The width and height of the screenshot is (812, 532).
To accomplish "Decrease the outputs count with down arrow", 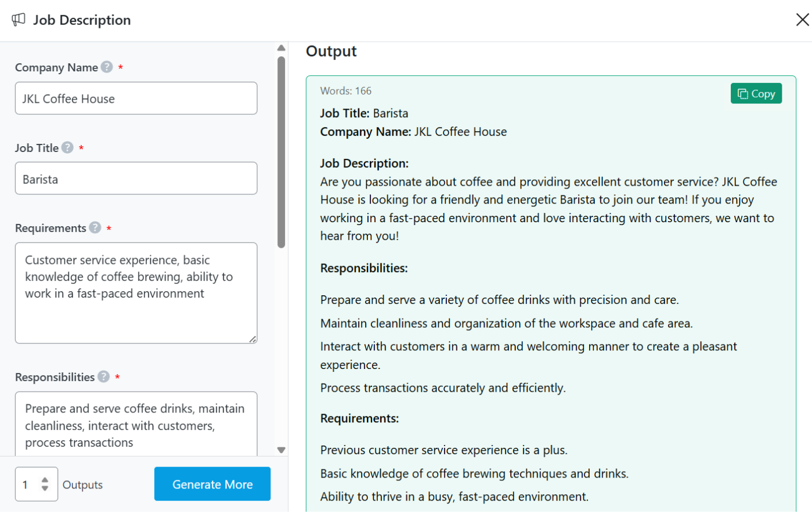I will click(45, 488).
